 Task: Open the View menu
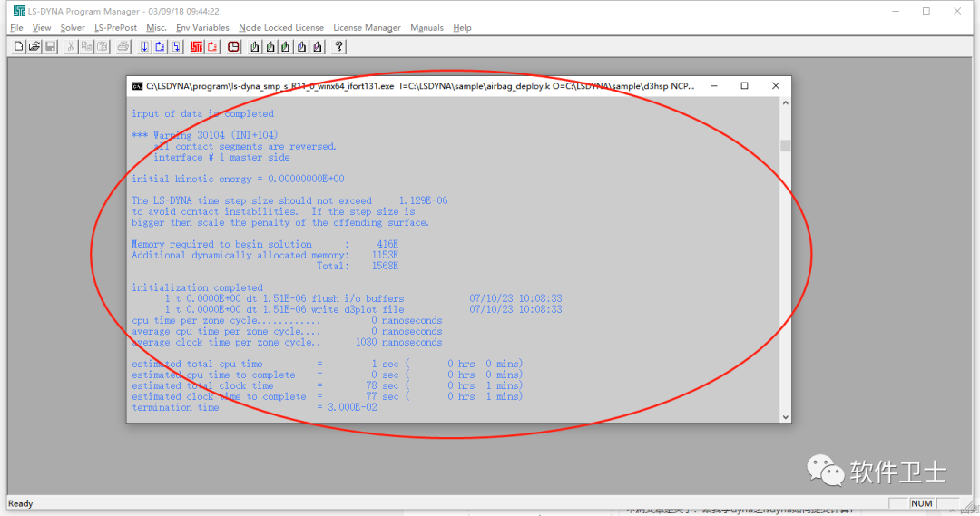click(x=41, y=27)
